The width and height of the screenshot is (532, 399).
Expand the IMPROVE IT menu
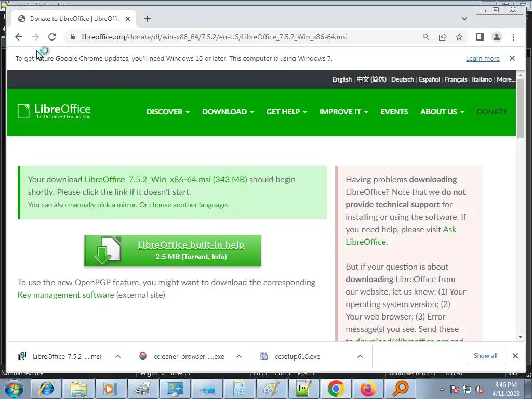click(x=344, y=112)
